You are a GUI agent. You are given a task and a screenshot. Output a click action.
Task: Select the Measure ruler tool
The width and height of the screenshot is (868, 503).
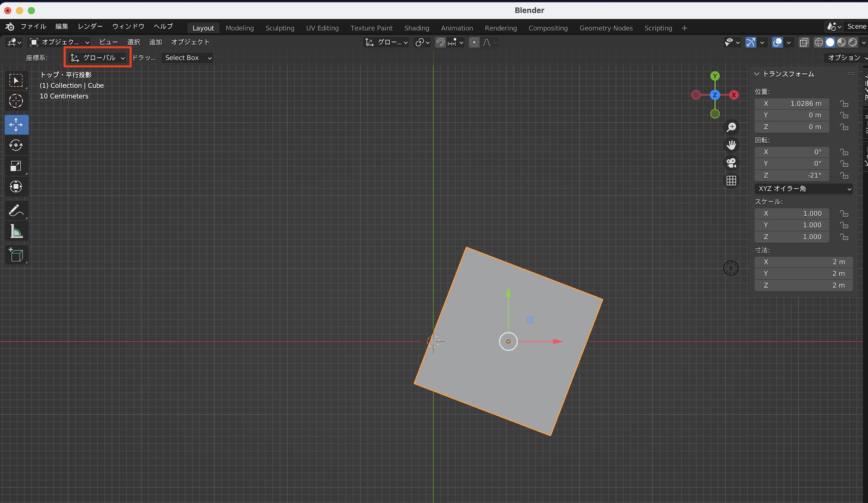coord(16,232)
